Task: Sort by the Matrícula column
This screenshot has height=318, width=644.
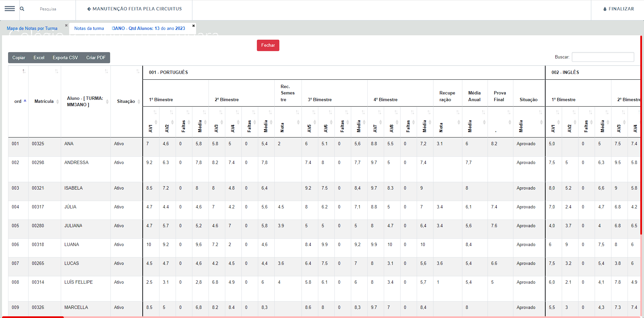Action: [x=44, y=101]
